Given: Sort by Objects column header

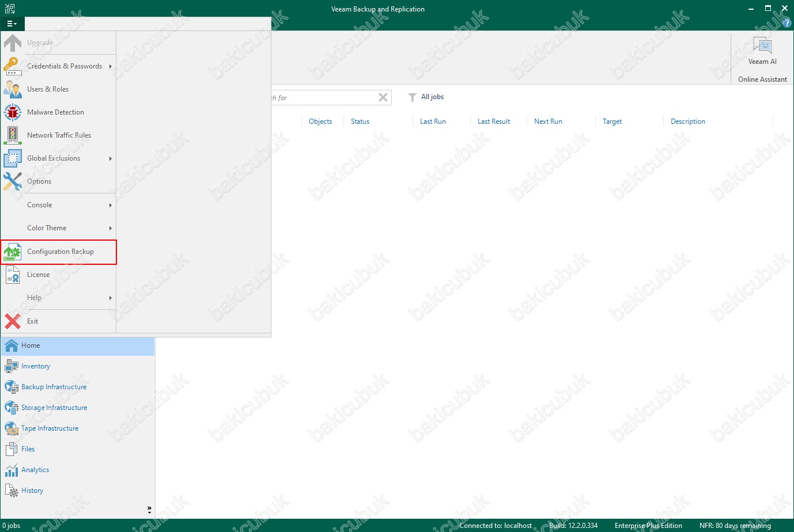Looking at the screenshot, I should [x=320, y=121].
